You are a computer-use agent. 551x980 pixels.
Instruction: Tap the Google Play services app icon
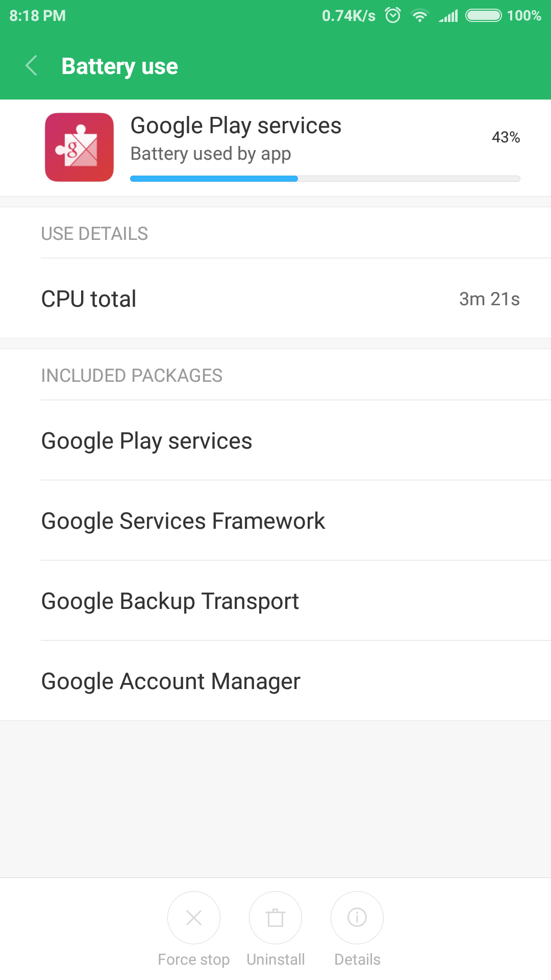pos(79,147)
